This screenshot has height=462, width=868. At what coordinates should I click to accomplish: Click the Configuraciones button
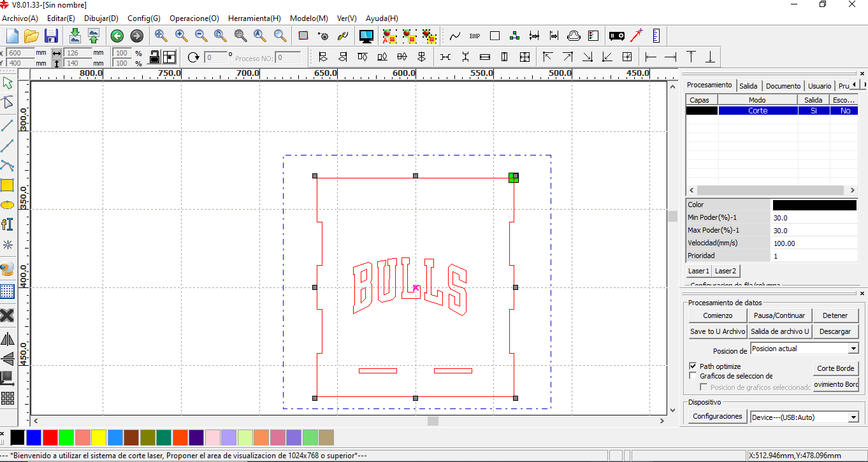click(x=718, y=416)
